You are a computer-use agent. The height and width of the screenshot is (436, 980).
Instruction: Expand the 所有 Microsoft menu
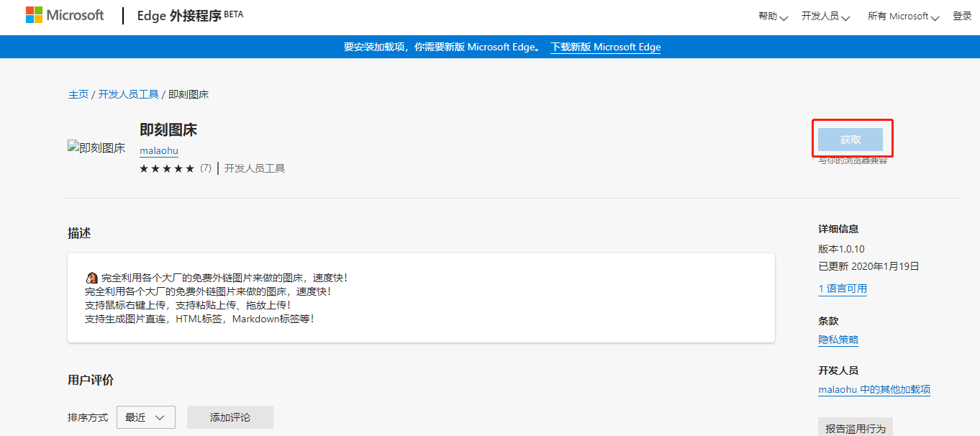903,16
